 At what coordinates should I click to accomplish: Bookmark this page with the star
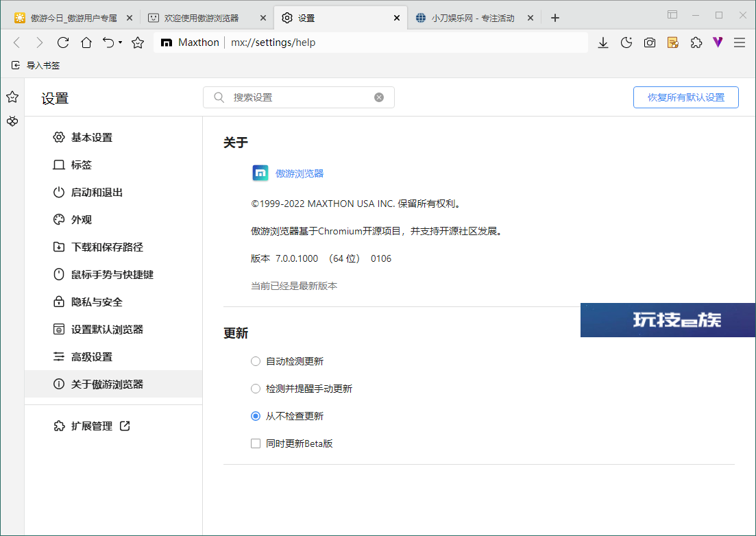pos(138,43)
